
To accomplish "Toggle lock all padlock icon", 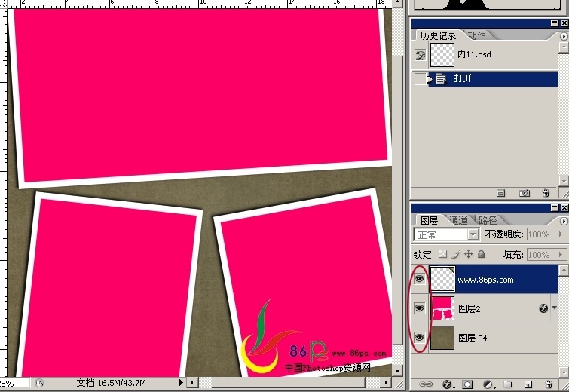I will click(x=481, y=254).
